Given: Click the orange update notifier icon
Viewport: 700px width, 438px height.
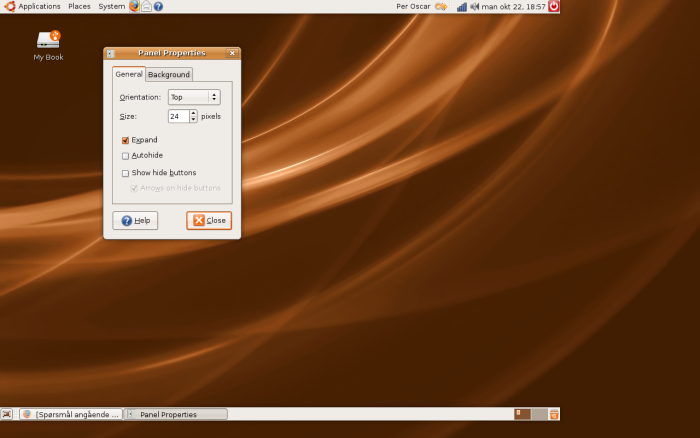Looking at the screenshot, I should coord(441,6).
